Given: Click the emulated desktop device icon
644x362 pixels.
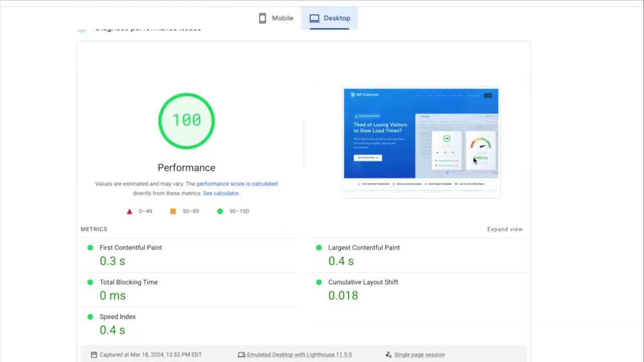Looking at the screenshot, I should coord(242,354).
